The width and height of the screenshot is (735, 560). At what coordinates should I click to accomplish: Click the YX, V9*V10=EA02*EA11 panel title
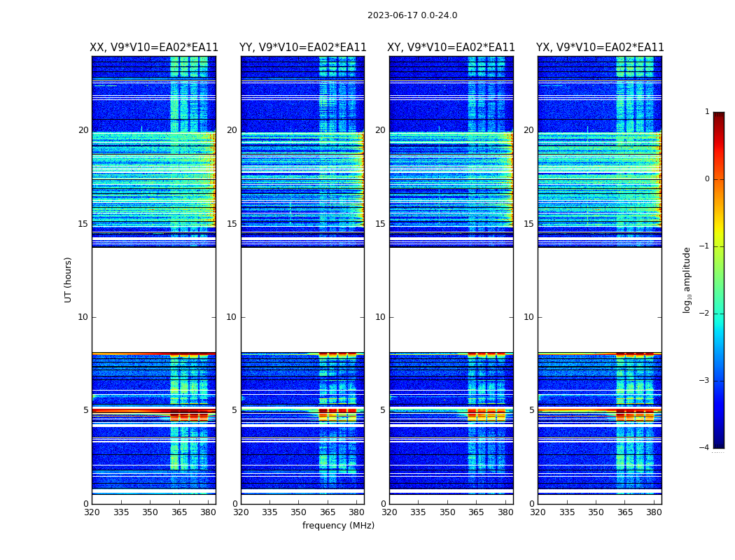pos(600,48)
